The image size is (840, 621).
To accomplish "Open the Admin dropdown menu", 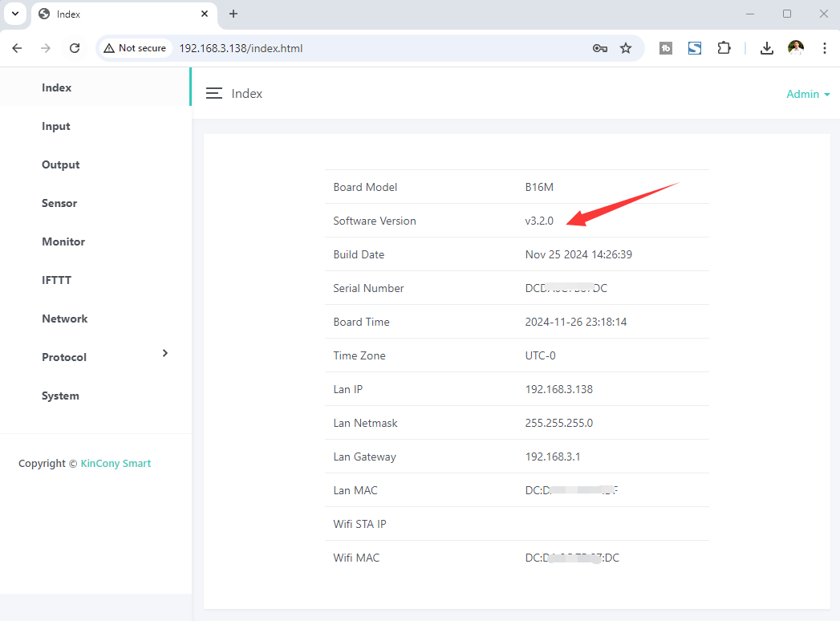I will point(807,94).
